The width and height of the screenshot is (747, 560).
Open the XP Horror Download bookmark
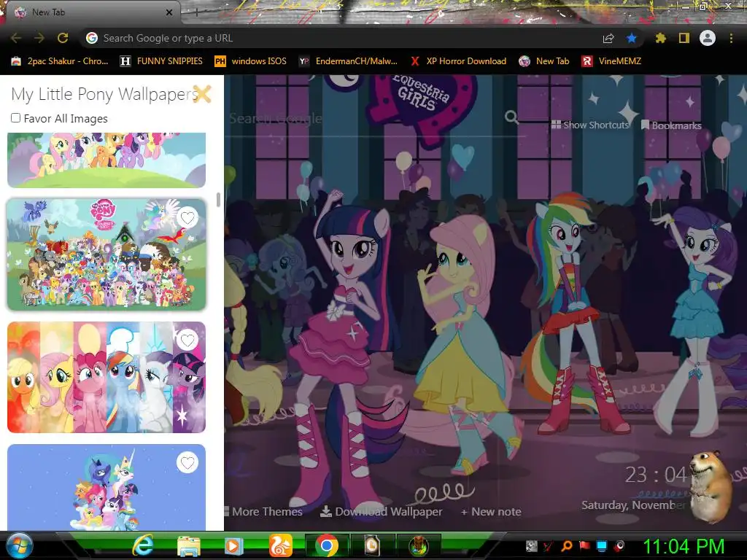(458, 61)
